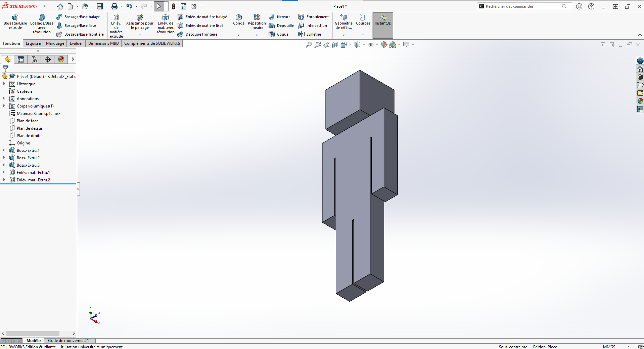This screenshot has height=349, width=644.
Task: Click the Undo arrow icon
Action: [129, 6]
